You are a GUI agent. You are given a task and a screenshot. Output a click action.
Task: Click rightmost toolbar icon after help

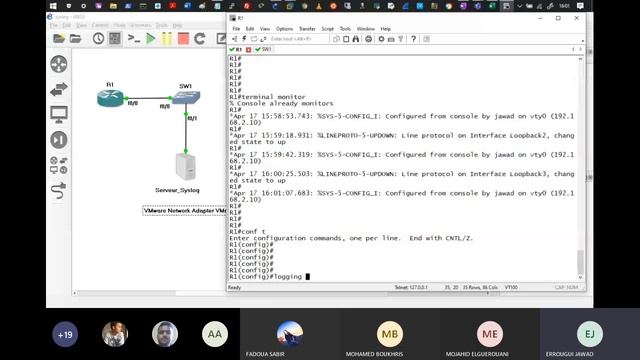[427, 39]
